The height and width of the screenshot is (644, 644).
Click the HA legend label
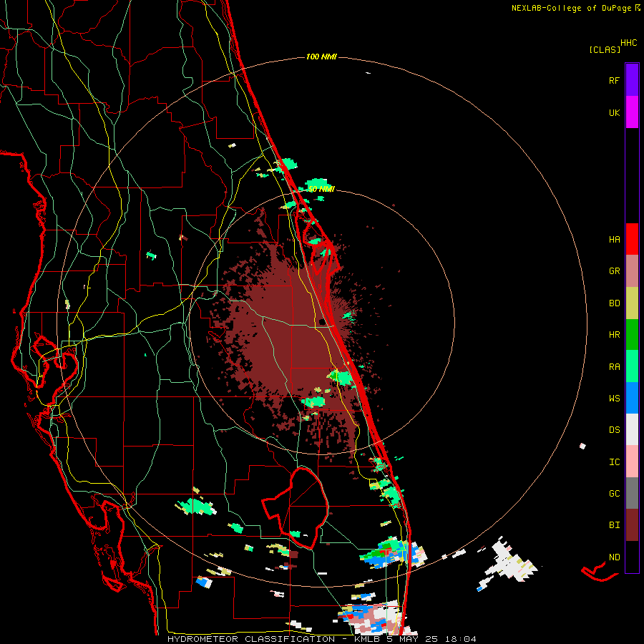coord(614,240)
